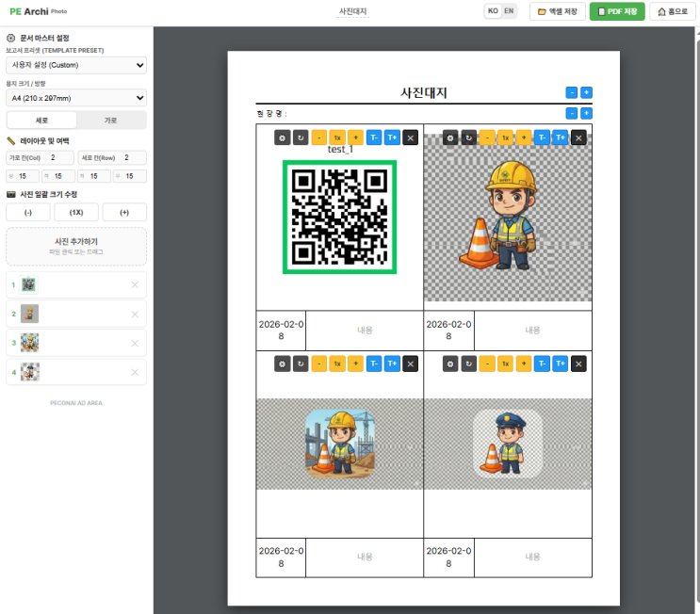Click T+ on hard-hat worker photo cell
Viewport: 700px width, 614px height.
coord(561,137)
